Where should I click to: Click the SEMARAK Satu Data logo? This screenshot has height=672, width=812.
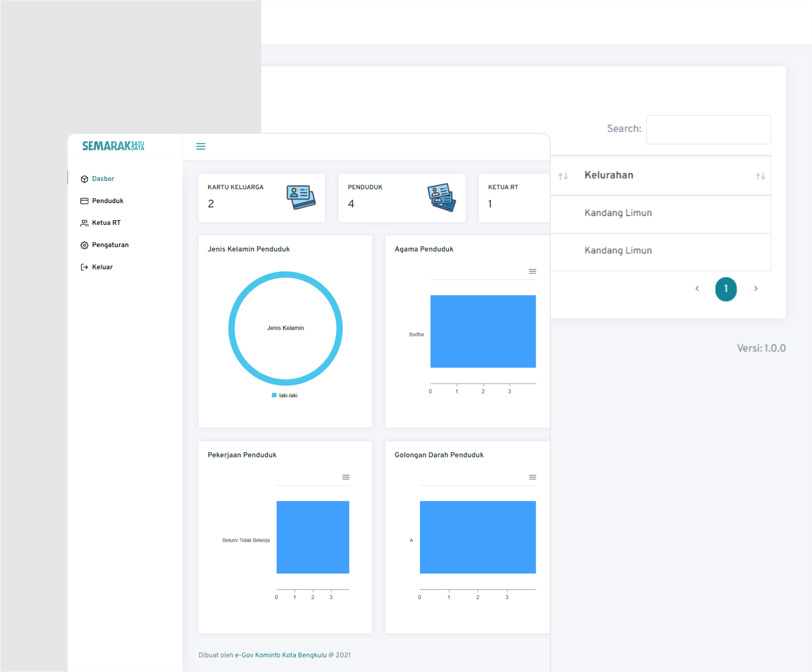[113, 146]
